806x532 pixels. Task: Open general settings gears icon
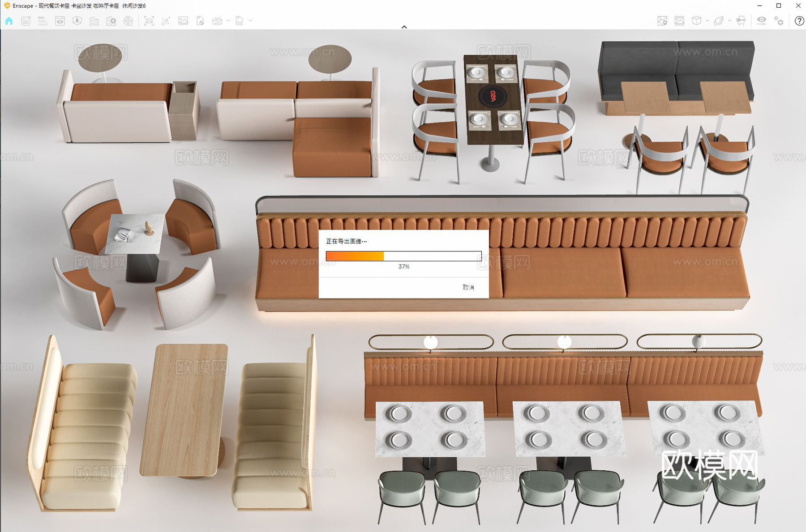click(779, 21)
